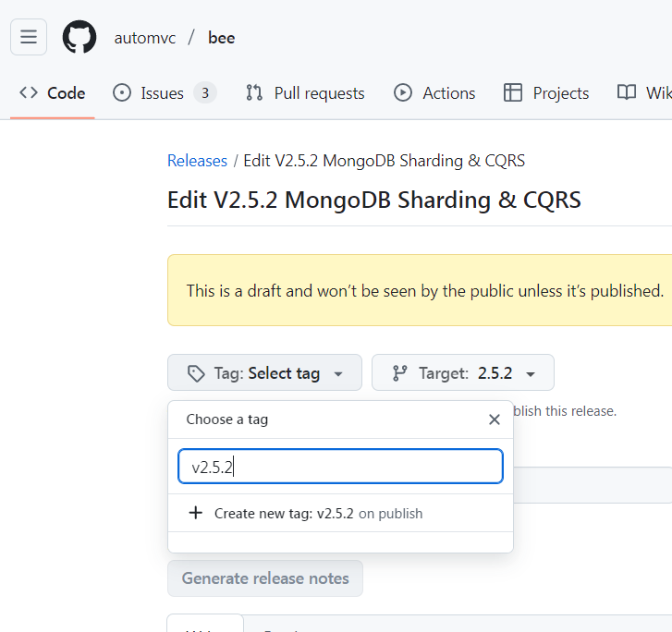Click the draft warning banner text
The height and width of the screenshot is (632, 672).
424,291
